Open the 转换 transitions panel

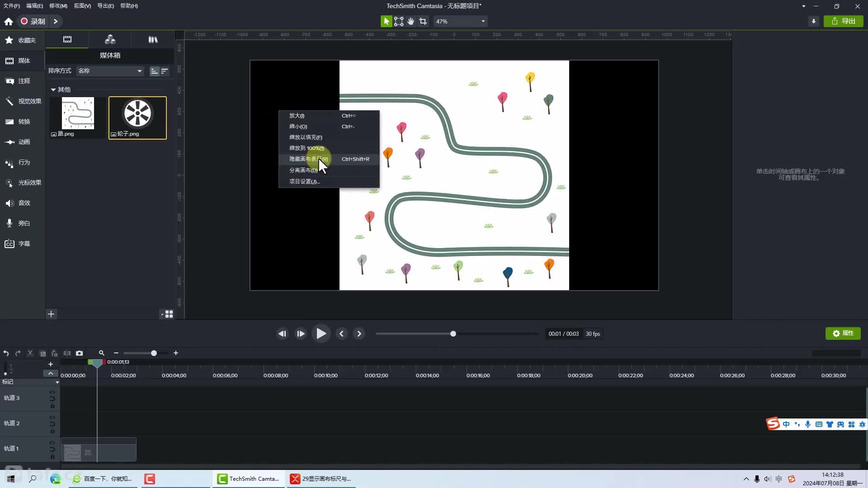coord(22,122)
